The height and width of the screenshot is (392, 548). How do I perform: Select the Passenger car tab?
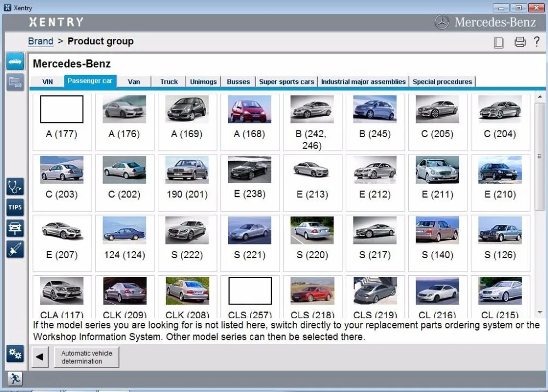[90, 81]
